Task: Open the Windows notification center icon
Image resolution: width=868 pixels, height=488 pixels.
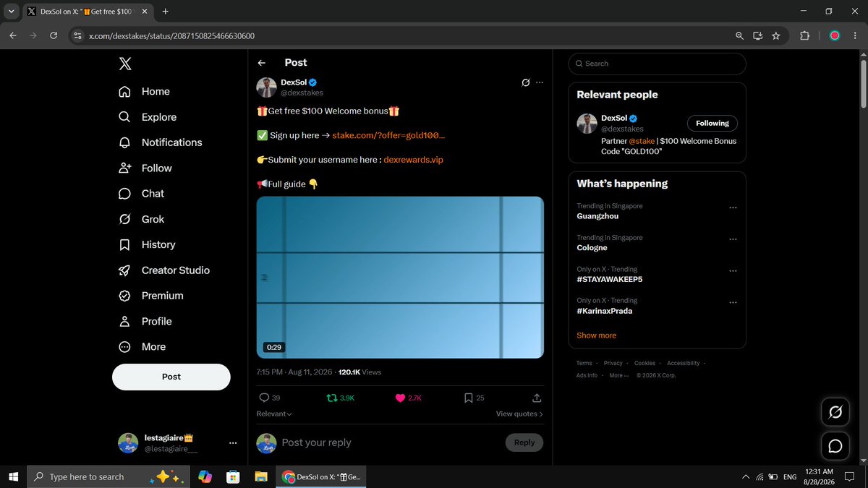Action: click(x=851, y=477)
